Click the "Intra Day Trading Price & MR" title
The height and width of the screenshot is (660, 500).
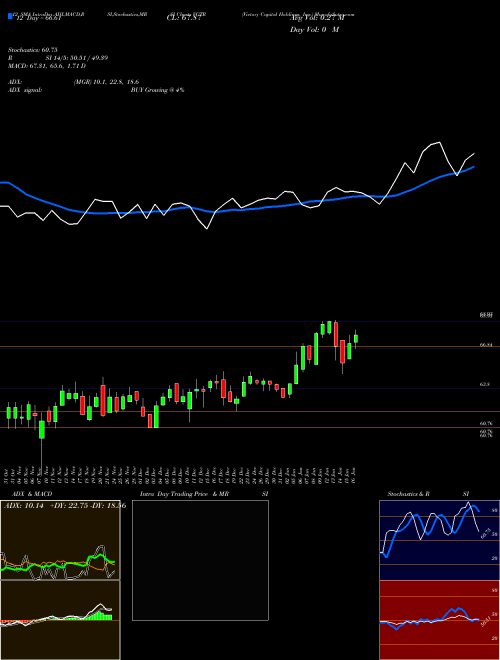point(184,494)
